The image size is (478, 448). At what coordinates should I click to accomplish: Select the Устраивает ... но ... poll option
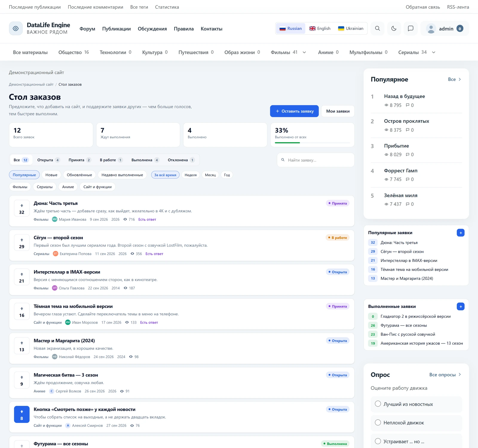(416, 441)
